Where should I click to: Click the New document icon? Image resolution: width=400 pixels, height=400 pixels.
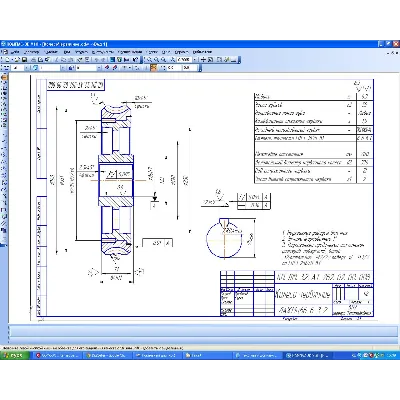click(7, 60)
